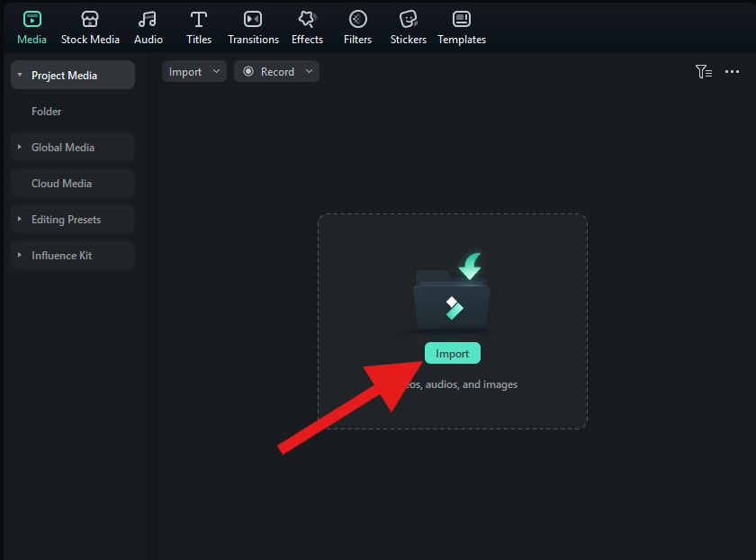Open the Stickers icon

coord(409,19)
